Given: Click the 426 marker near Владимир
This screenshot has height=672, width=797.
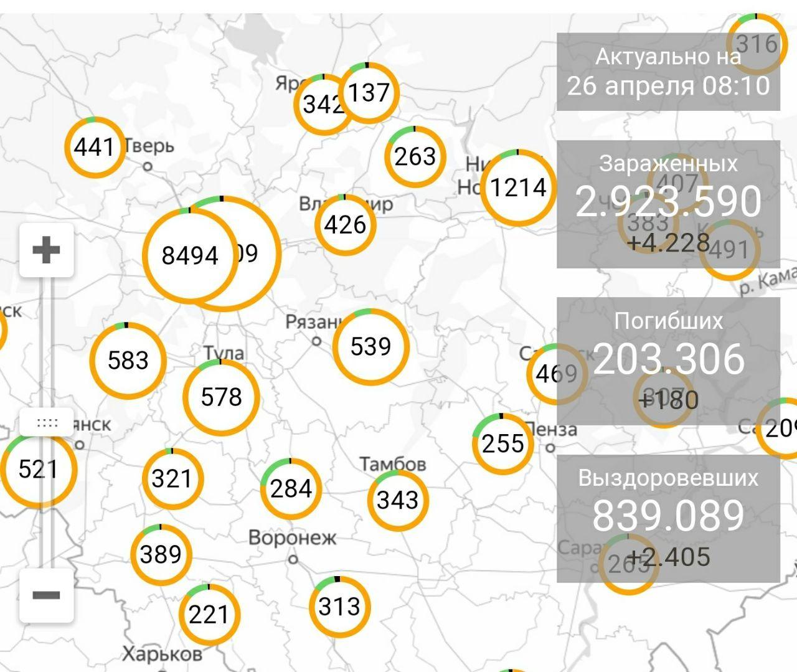Looking at the screenshot, I should pos(346,225).
